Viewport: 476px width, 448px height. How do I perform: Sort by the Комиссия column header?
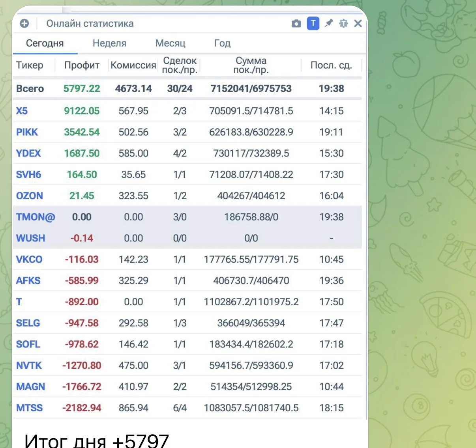pyautogui.click(x=133, y=65)
